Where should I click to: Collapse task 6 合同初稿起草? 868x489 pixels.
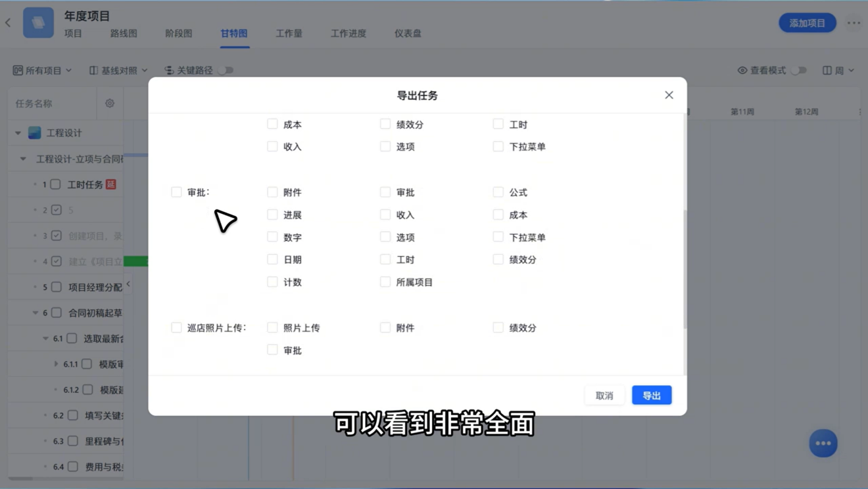tap(36, 313)
